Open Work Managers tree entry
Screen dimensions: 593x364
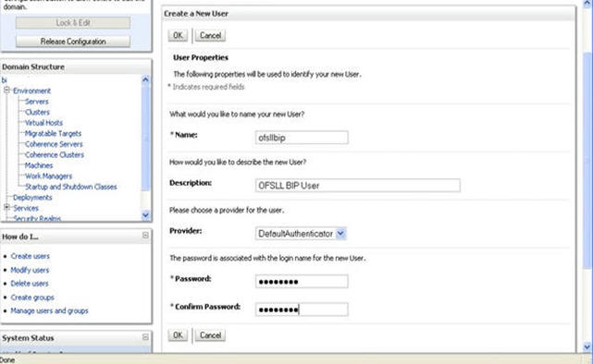(48, 176)
